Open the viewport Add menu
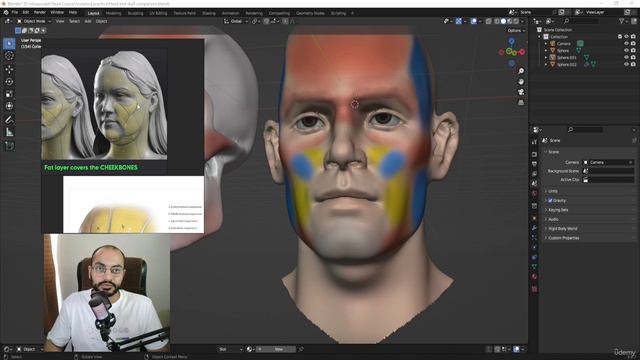 (x=88, y=21)
